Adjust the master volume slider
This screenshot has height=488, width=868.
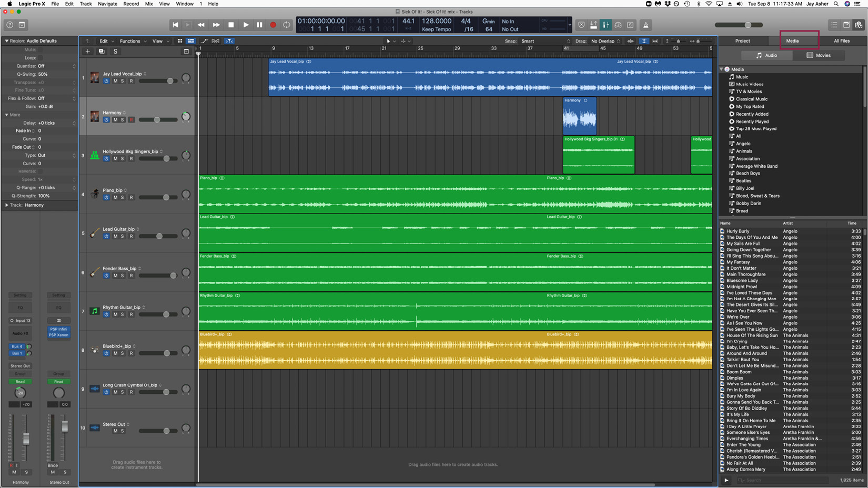point(739,25)
